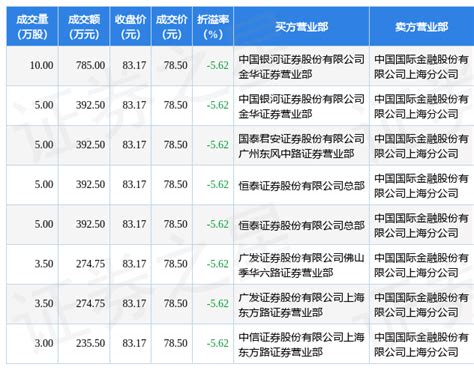Click the 成交量(万股) column header
This screenshot has width=474, height=370.
point(32,26)
